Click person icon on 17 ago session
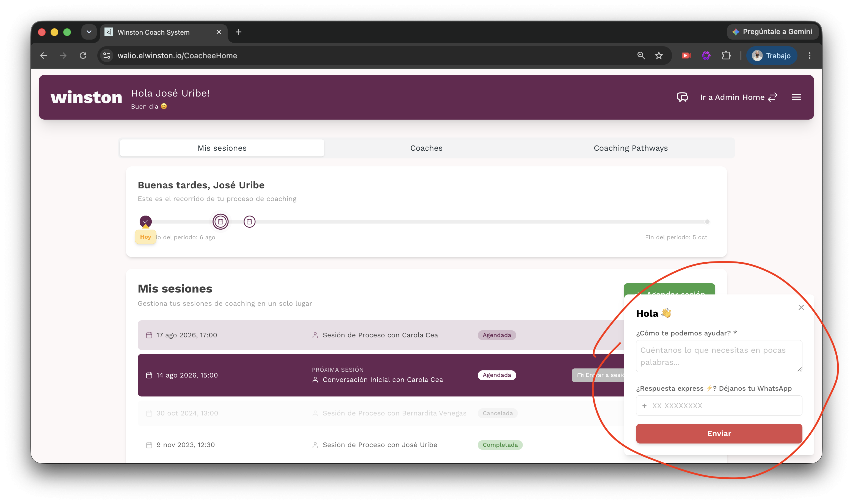 315,335
